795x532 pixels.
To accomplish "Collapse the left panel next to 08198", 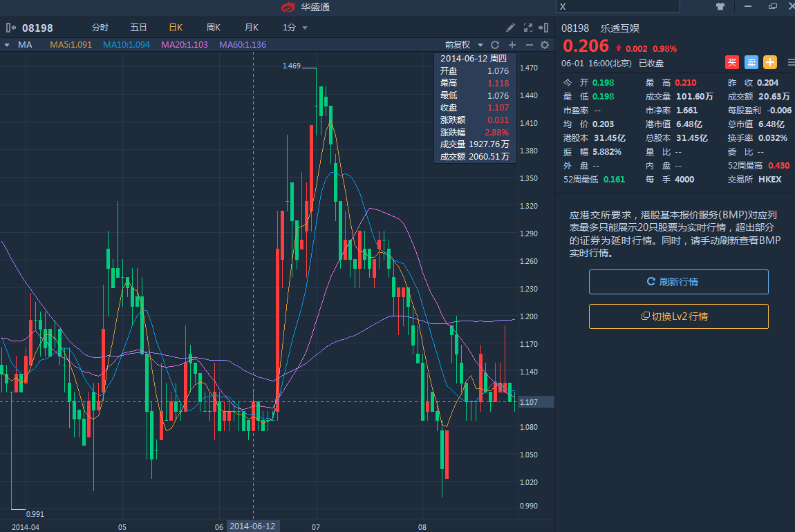I will [x=11, y=28].
